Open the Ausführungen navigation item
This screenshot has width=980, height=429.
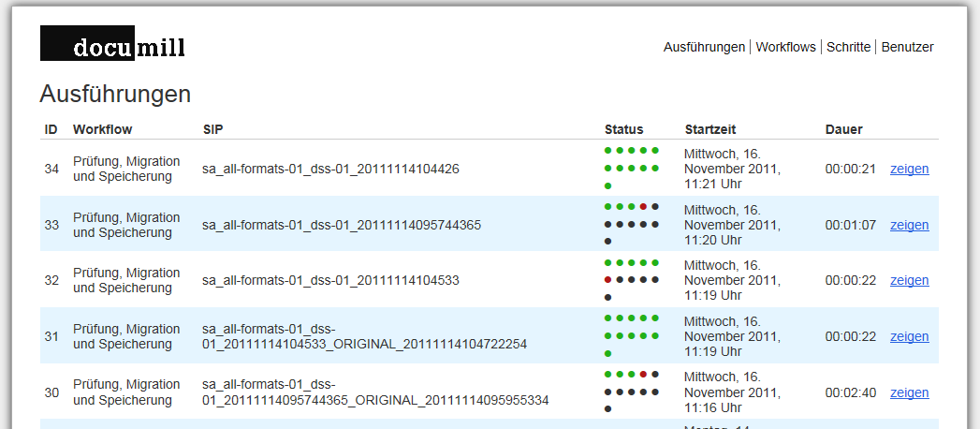click(x=704, y=47)
